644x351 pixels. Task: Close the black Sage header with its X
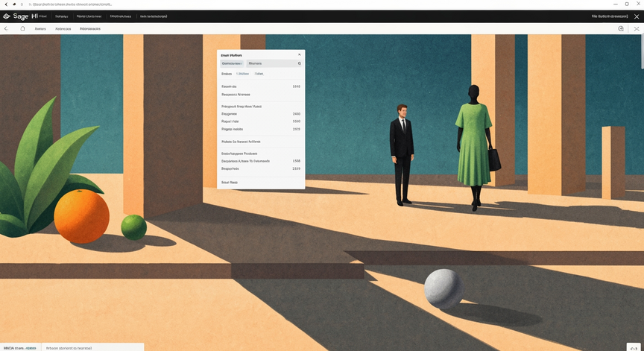[x=637, y=16]
